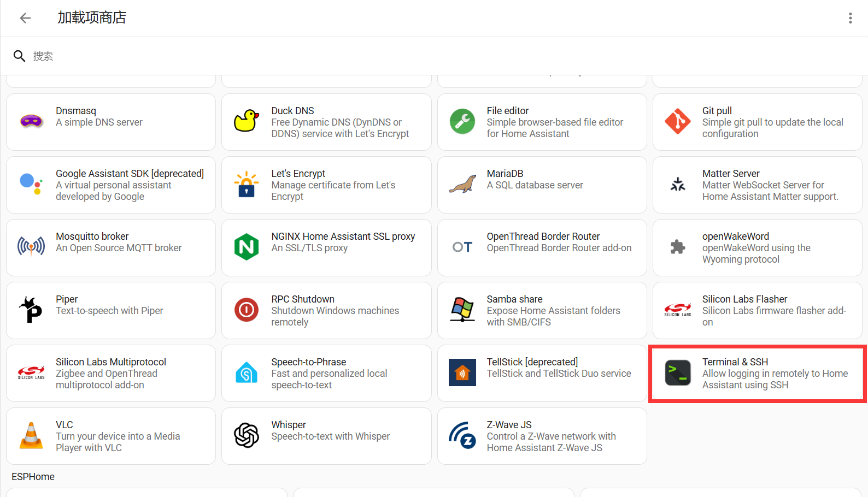Click the Piper logo icon
Screen dimensions: 868x497
tap(31, 310)
